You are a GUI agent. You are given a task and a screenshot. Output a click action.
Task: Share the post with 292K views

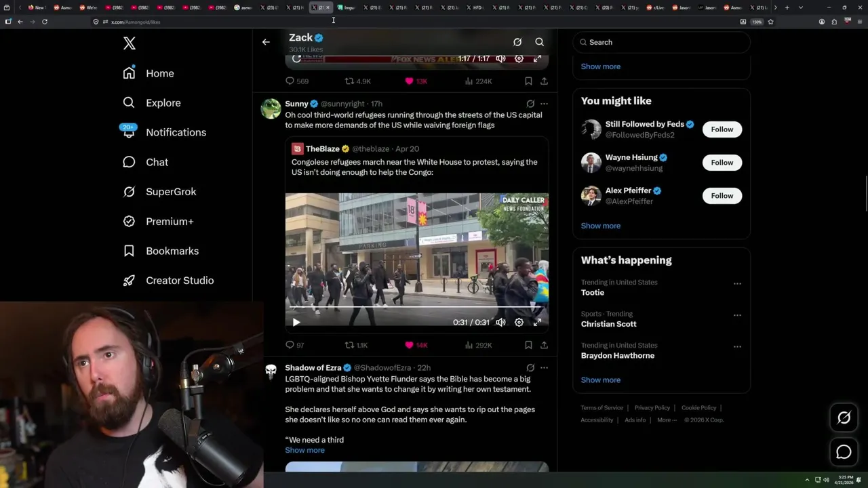[544, 345]
